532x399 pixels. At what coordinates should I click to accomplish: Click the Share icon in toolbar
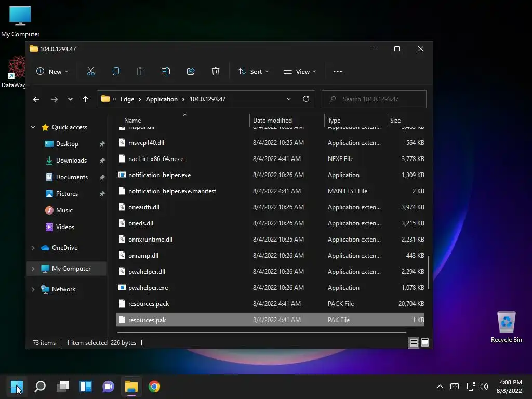click(191, 71)
